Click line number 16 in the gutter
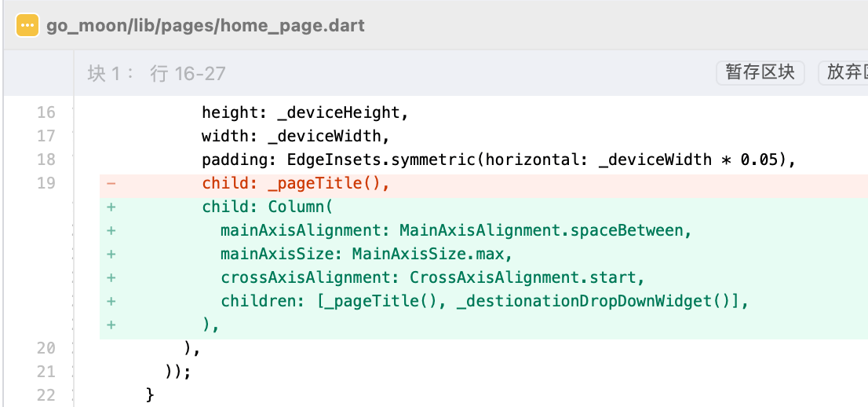Screen dimensions: 868x407 pyautogui.click(x=46, y=112)
